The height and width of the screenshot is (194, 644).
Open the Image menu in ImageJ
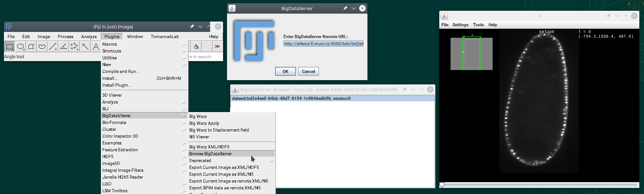point(44,37)
